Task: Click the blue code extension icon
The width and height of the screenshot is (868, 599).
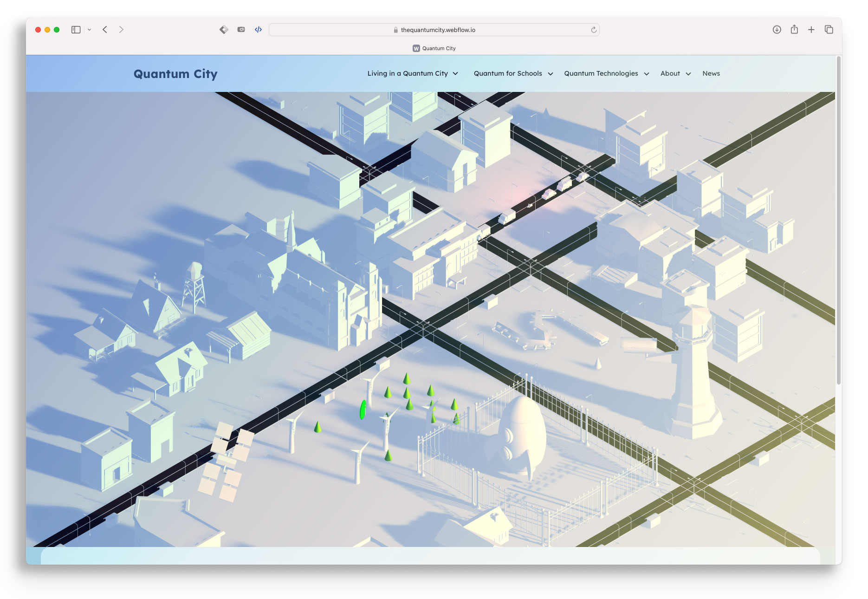Action: (258, 29)
